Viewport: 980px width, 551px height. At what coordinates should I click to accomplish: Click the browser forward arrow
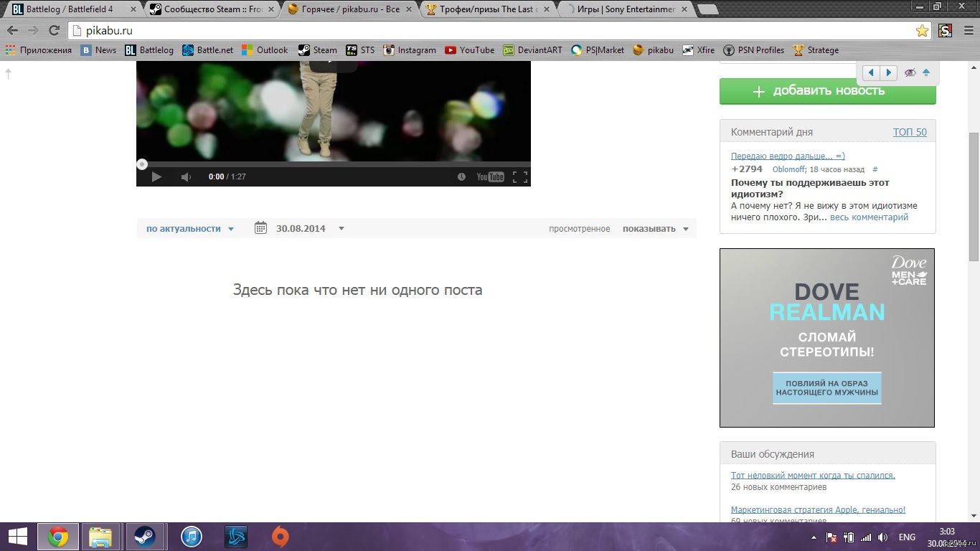click(33, 31)
